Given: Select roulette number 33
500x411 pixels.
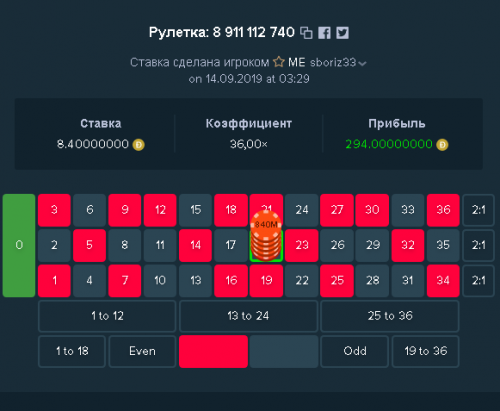Looking at the screenshot, I should (x=408, y=210).
